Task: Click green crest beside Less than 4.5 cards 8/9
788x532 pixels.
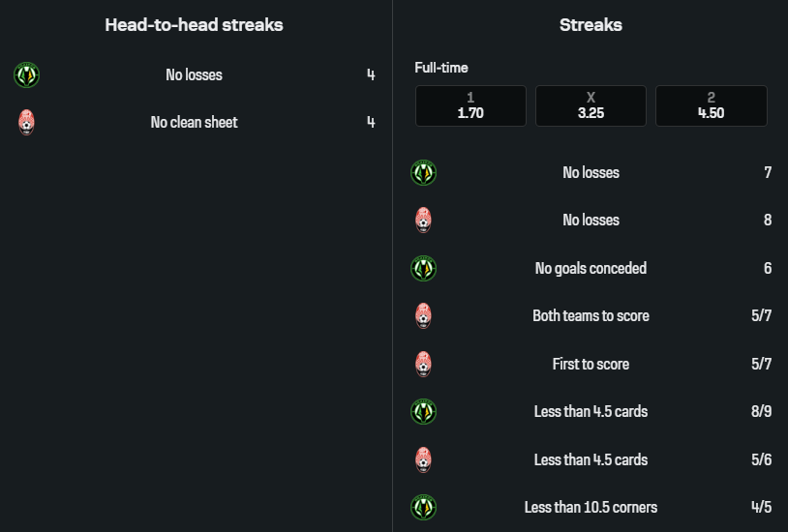Action: [x=423, y=412]
